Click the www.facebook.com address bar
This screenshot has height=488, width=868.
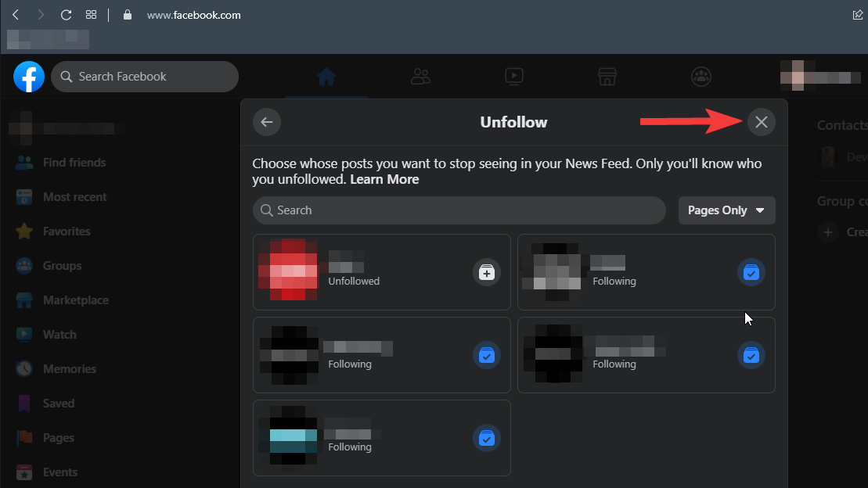[193, 15]
